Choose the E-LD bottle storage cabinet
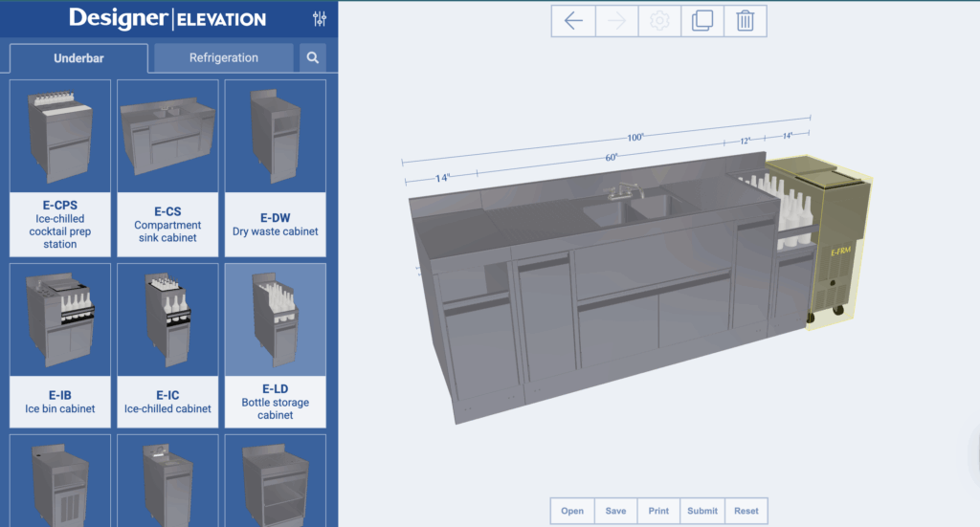Screen dimensions: 980x527 tap(275, 344)
